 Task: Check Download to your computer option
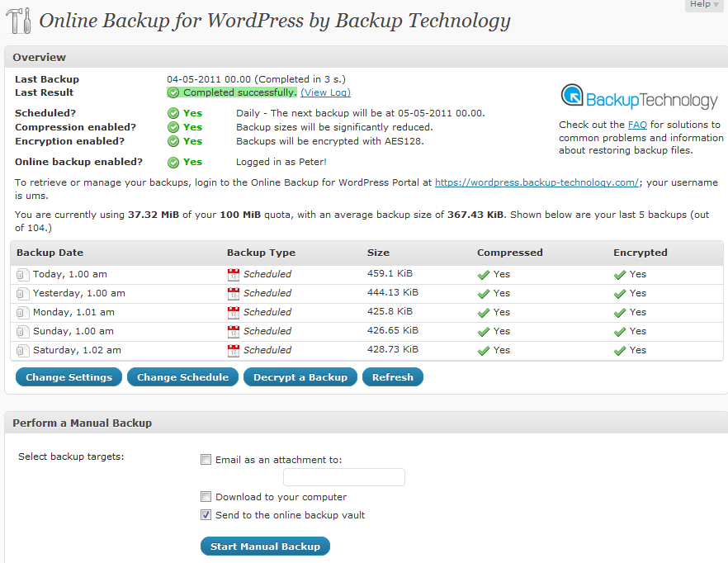click(x=206, y=497)
